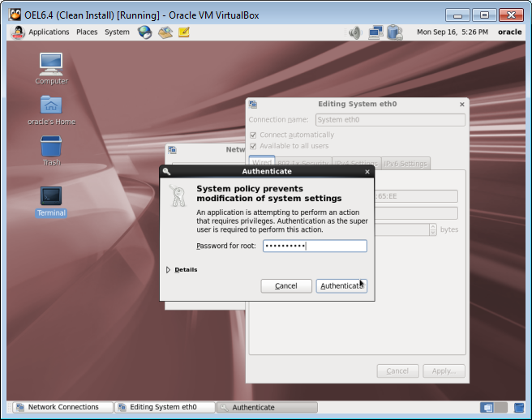Viewport: 532px width, 420px height.
Task: Switch to the 802.1x Security tab
Action: click(303, 164)
